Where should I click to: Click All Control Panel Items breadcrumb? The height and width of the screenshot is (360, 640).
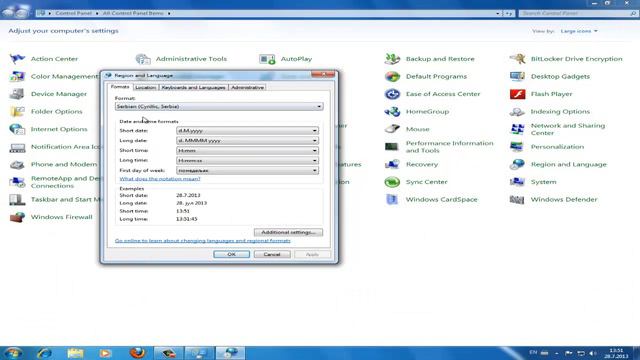(x=133, y=13)
